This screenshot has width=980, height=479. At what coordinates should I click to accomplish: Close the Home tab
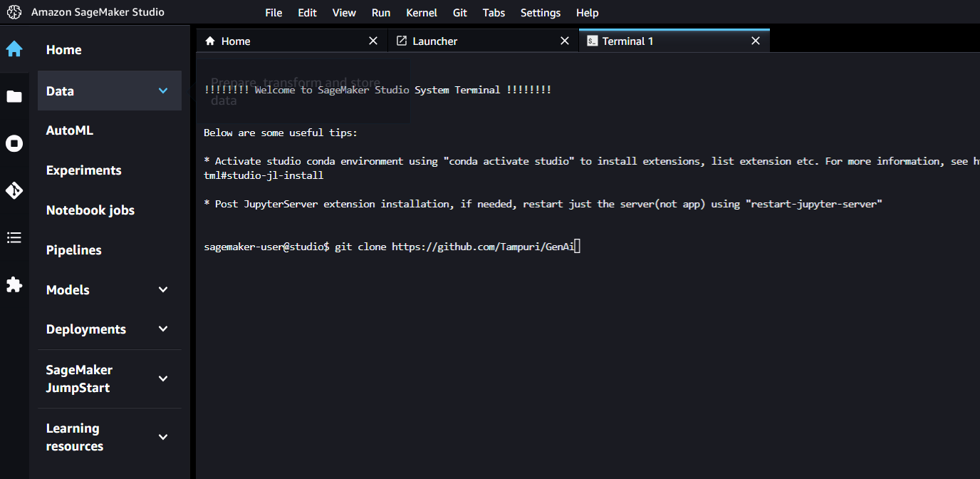click(373, 41)
